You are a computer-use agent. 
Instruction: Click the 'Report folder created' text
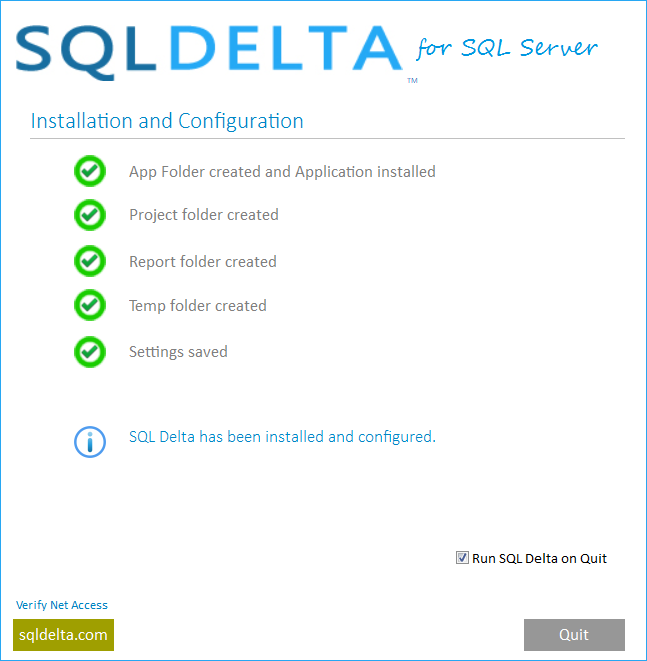point(203,261)
